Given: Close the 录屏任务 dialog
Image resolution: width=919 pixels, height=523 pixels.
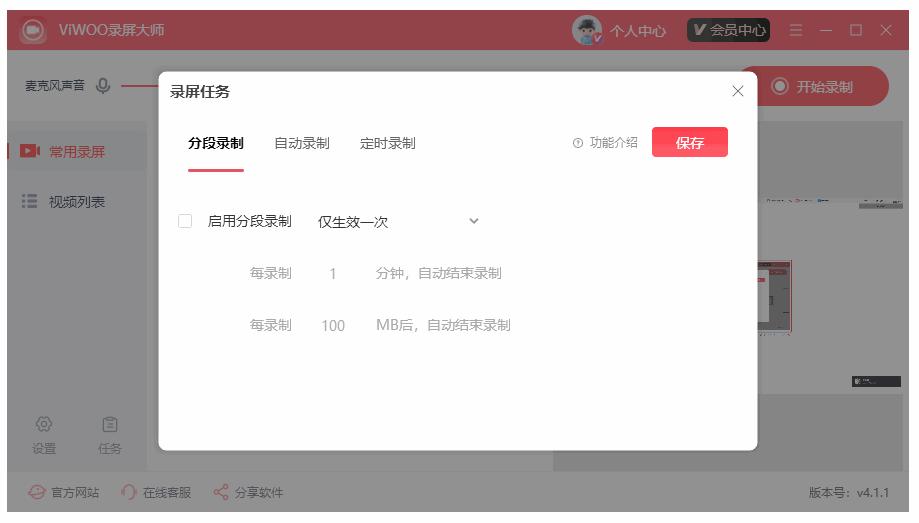Looking at the screenshot, I should click(x=738, y=91).
